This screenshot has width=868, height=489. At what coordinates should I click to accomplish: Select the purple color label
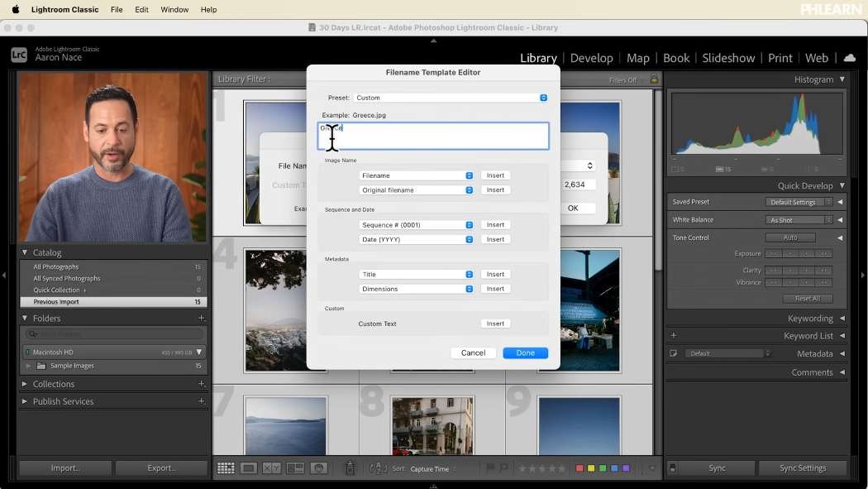(626, 468)
